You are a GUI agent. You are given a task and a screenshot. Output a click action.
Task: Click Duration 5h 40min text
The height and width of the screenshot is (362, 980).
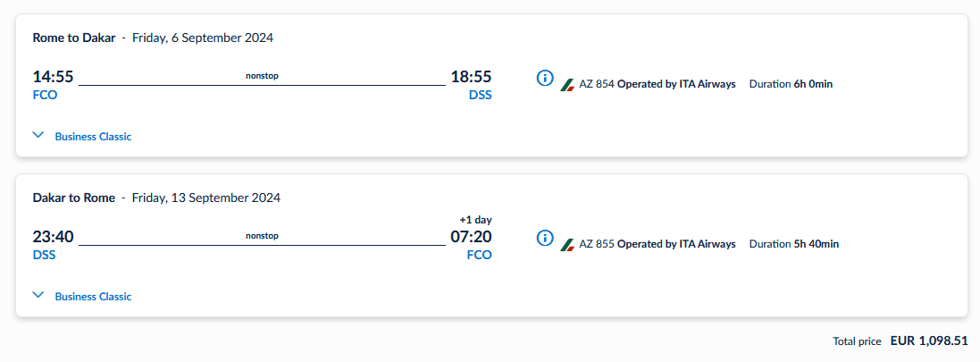tap(793, 244)
